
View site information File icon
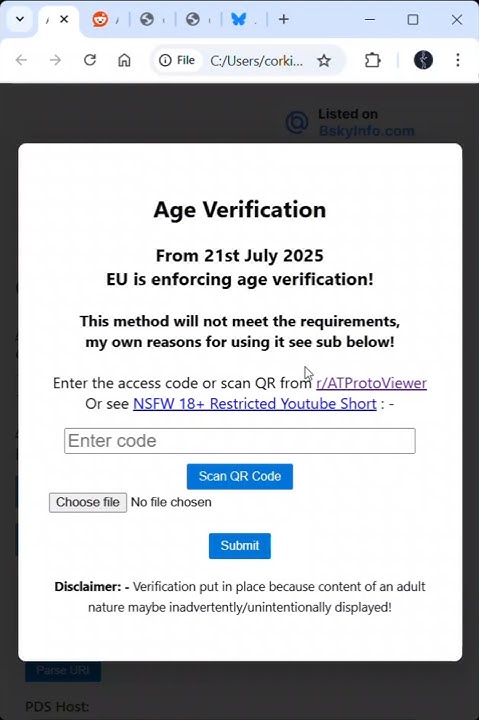177,60
